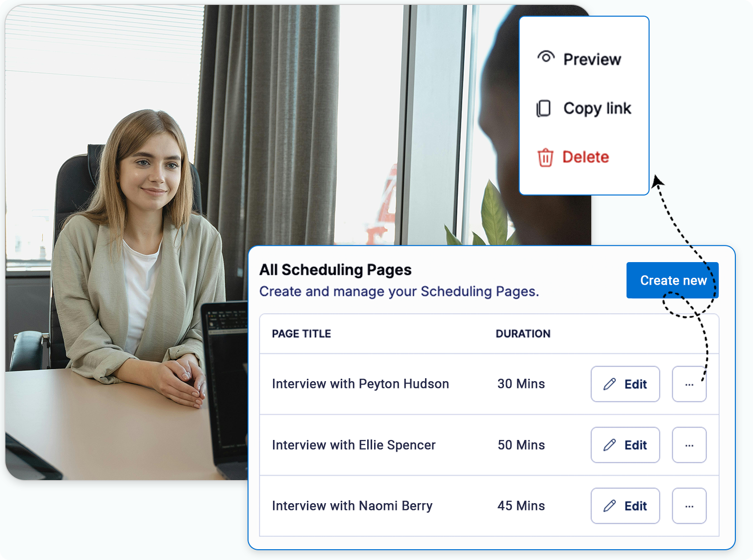Edit the Interview with Naomi Berry page
The width and height of the screenshot is (753, 560).
(x=625, y=506)
